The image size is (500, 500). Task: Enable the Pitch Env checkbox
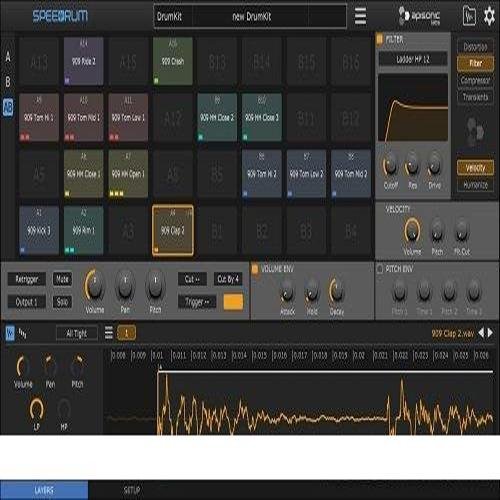379,269
